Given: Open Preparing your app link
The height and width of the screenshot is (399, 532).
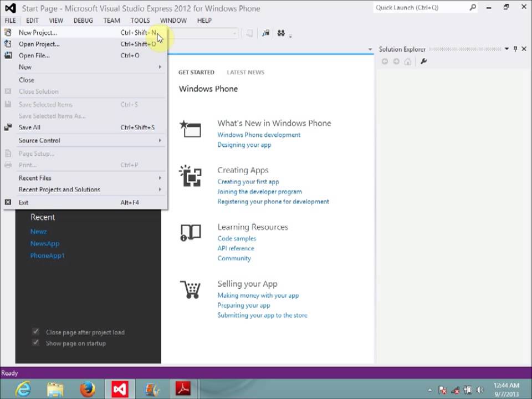Looking at the screenshot, I should pos(244,305).
